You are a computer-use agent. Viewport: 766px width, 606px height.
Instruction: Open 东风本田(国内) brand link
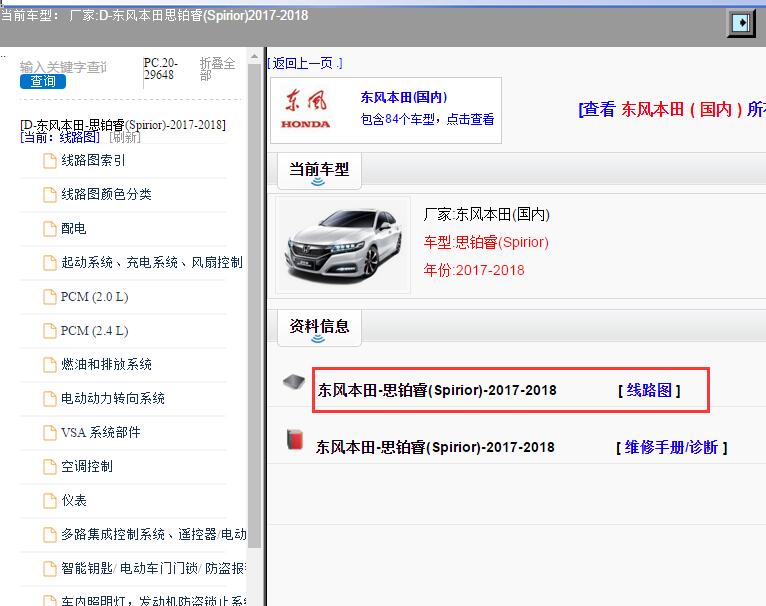tap(404, 97)
